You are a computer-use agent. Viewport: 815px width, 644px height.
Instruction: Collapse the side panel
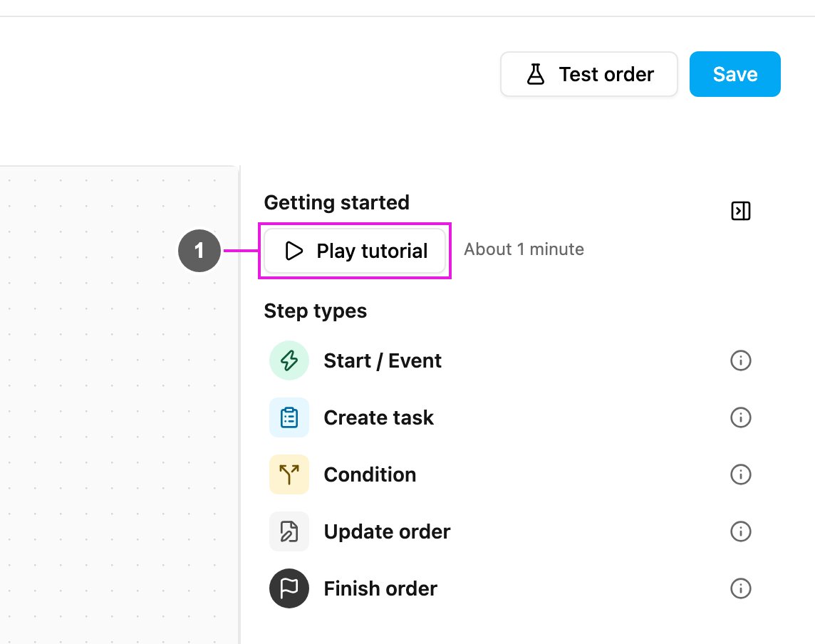pyautogui.click(x=741, y=211)
